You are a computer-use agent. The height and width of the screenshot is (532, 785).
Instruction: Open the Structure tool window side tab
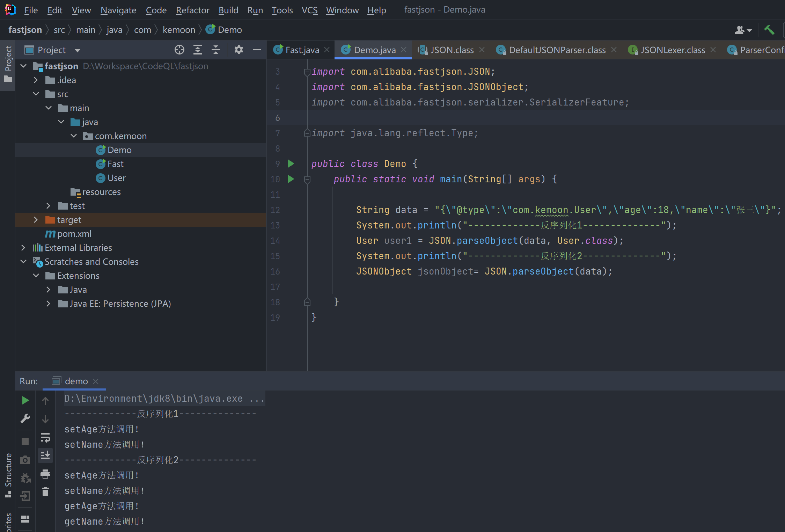(x=8, y=476)
